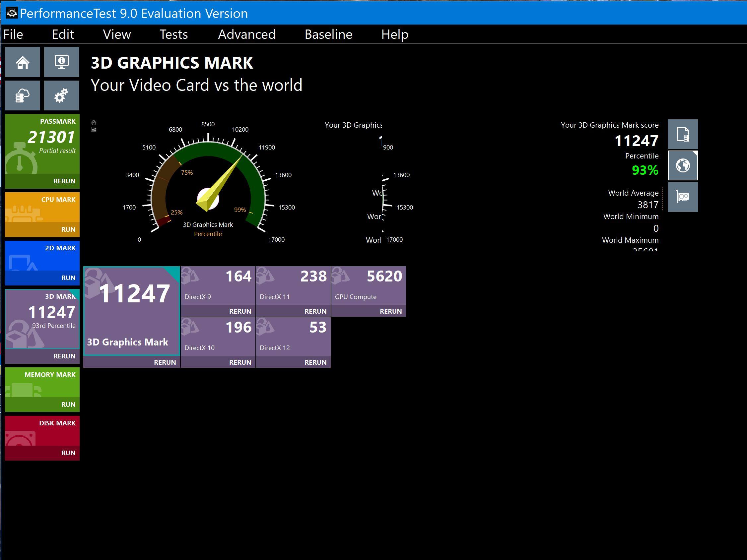Viewport: 747px width, 560px height.
Task: Open the Tests menu
Action: 173,34
